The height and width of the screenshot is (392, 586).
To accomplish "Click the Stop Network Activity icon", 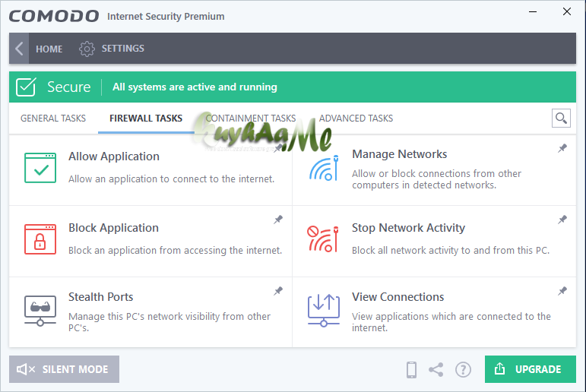I will pyautogui.click(x=323, y=239).
